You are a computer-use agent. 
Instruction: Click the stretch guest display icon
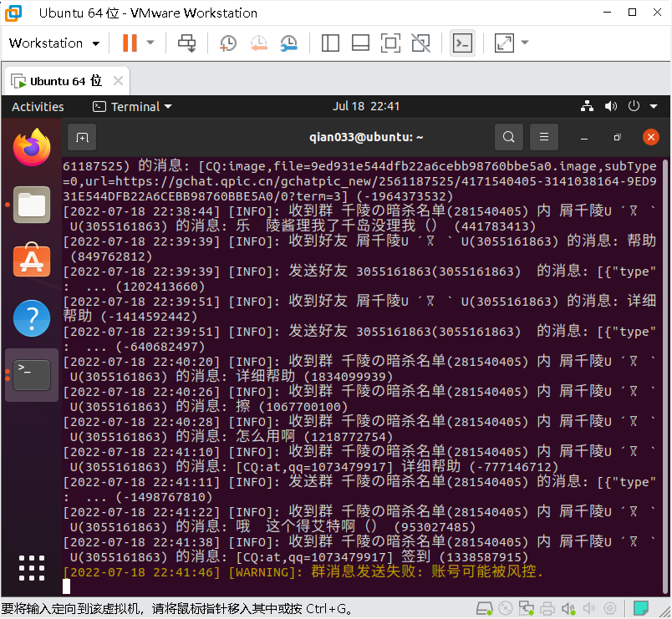click(x=504, y=43)
